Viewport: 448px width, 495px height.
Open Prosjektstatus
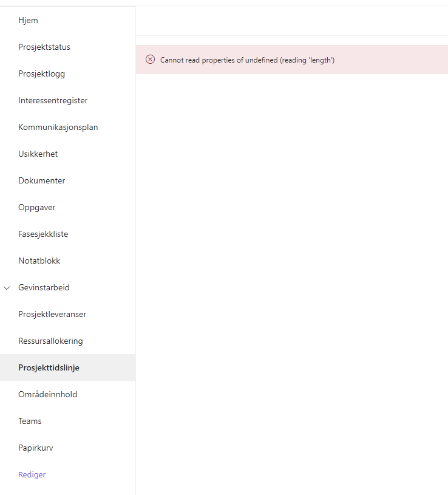tap(44, 47)
